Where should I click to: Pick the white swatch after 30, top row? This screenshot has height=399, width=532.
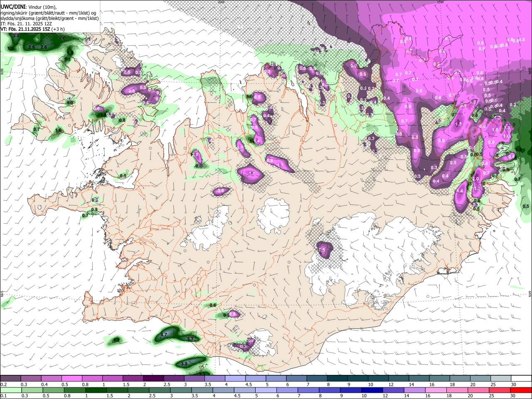click(x=521, y=379)
